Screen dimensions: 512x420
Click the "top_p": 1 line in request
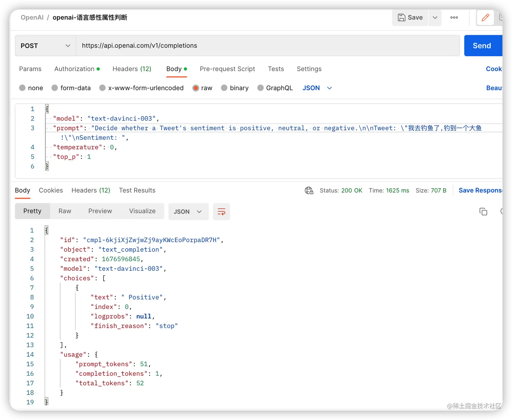[x=72, y=157]
